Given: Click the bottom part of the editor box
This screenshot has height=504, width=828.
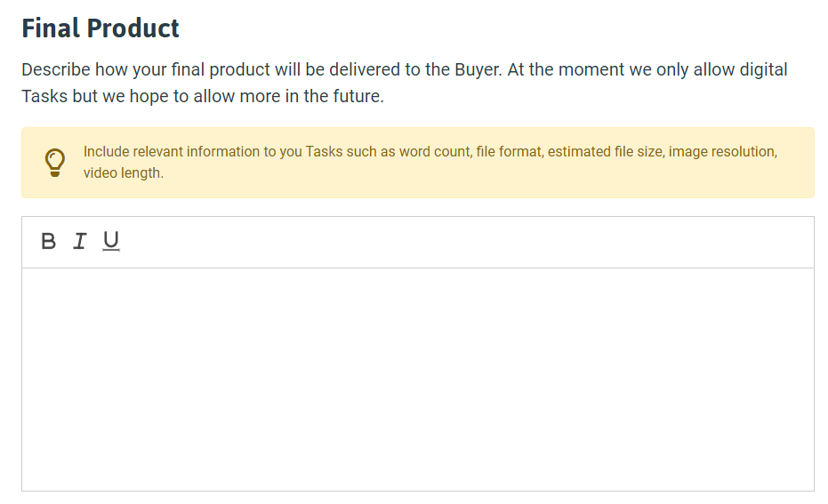Looking at the screenshot, I should point(418,469).
